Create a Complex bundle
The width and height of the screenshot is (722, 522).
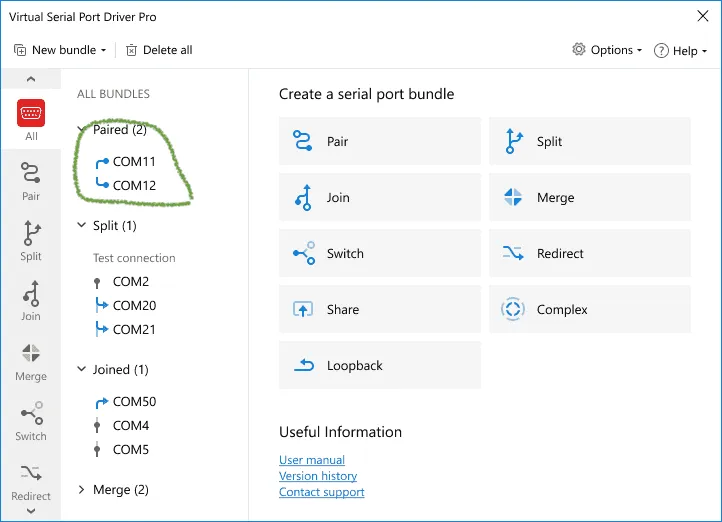[x=590, y=309]
